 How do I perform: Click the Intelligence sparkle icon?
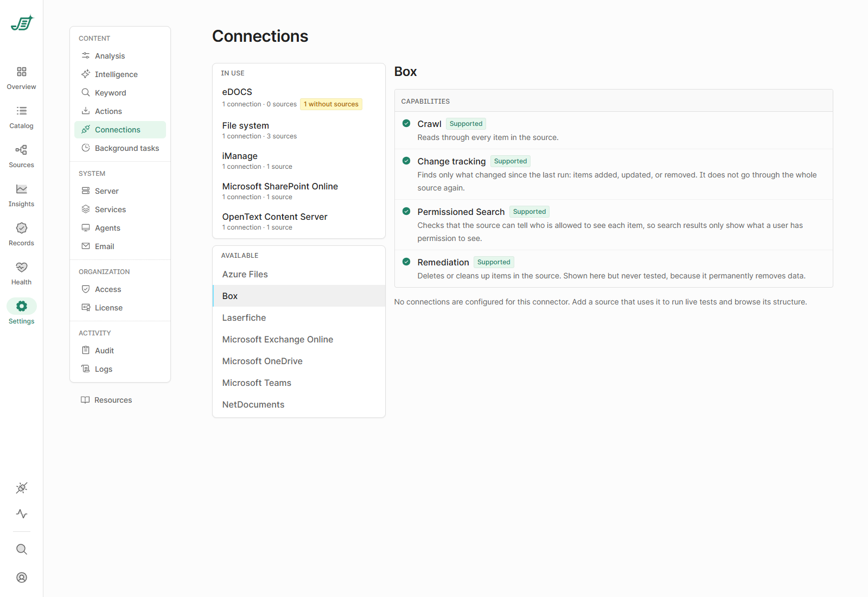[86, 74]
